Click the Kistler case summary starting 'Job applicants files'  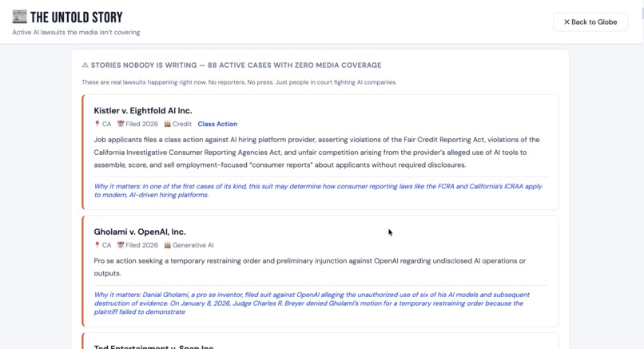316,153
